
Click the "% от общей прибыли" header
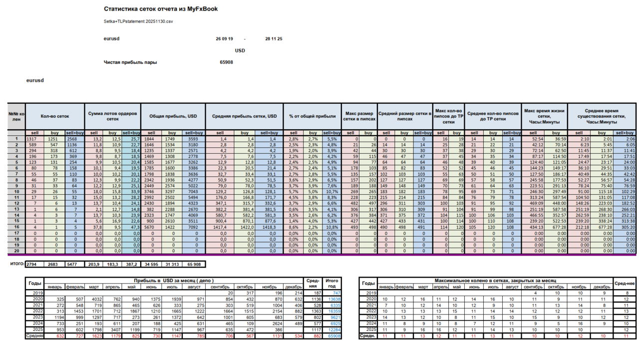312,116
